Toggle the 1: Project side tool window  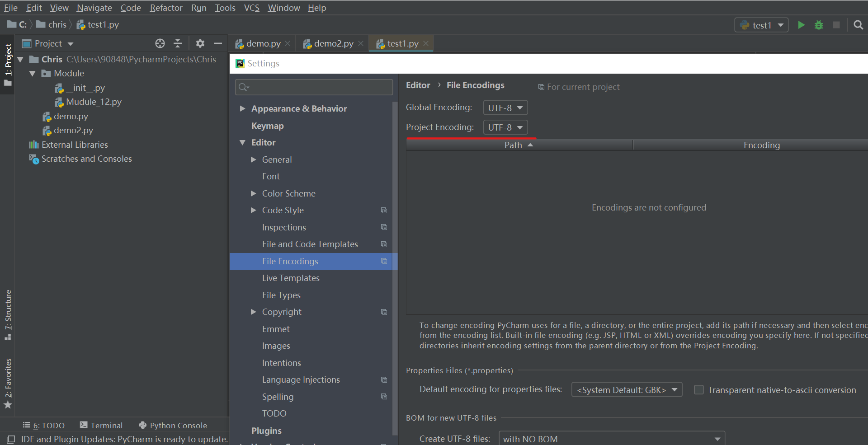[x=8, y=65]
